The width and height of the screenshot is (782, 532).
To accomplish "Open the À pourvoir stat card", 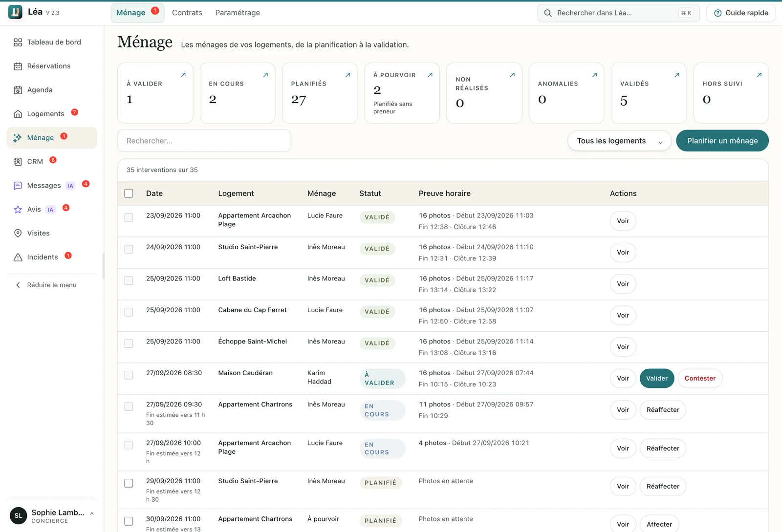I will point(402,93).
